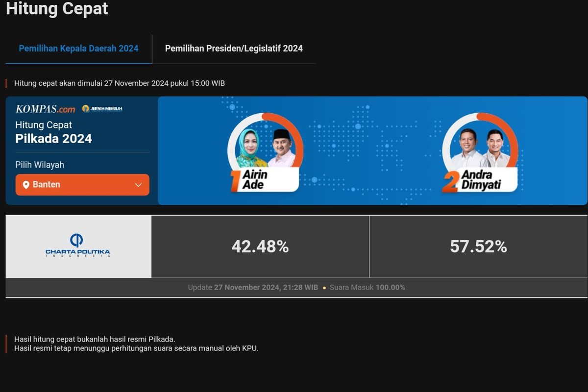Click the orange dot beside Suara Masuk
The image size is (588, 392).
tap(323, 288)
